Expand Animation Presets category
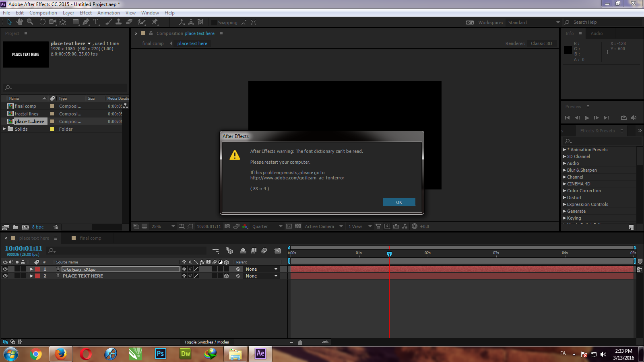The height and width of the screenshot is (362, 644). (x=564, y=150)
